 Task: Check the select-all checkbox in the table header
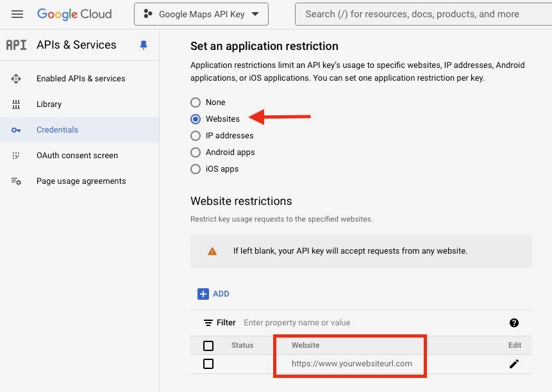point(208,345)
